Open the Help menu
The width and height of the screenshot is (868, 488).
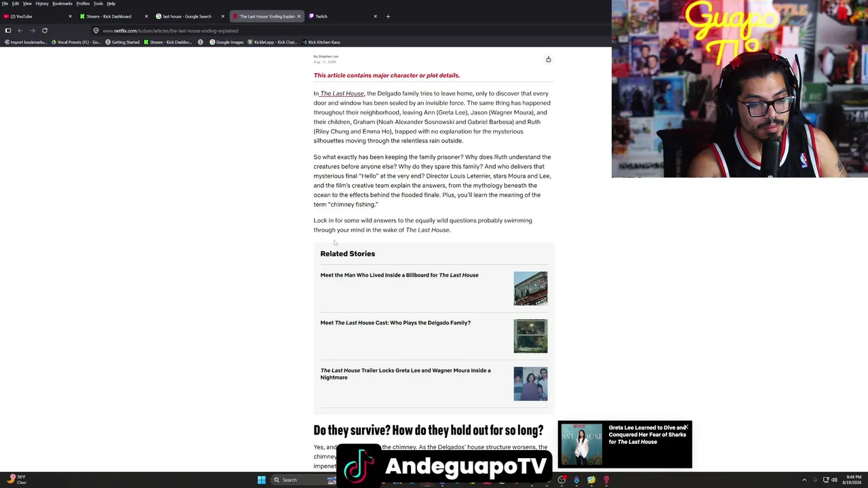coord(111,3)
